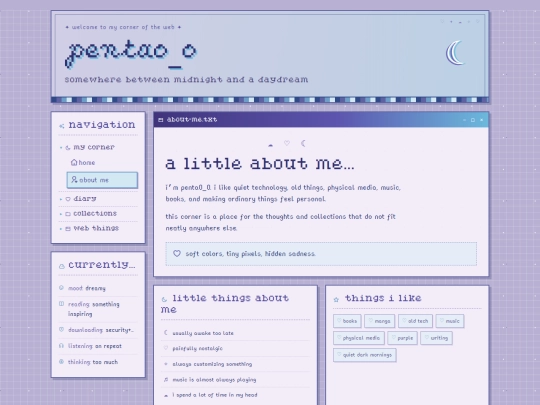The height and width of the screenshot is (405, 540).
Task: Select the physical media tag
Action: [x=359, y=338]
